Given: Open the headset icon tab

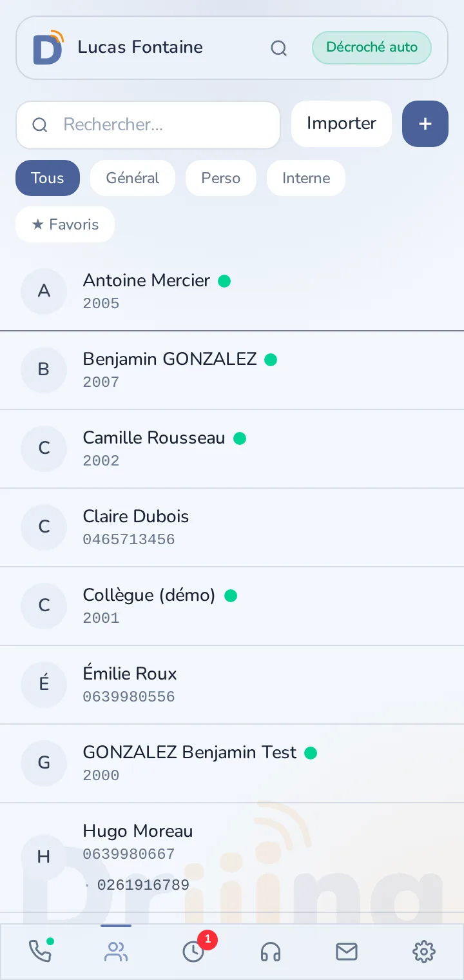Looking at the screenshot, I should (271, 952).
